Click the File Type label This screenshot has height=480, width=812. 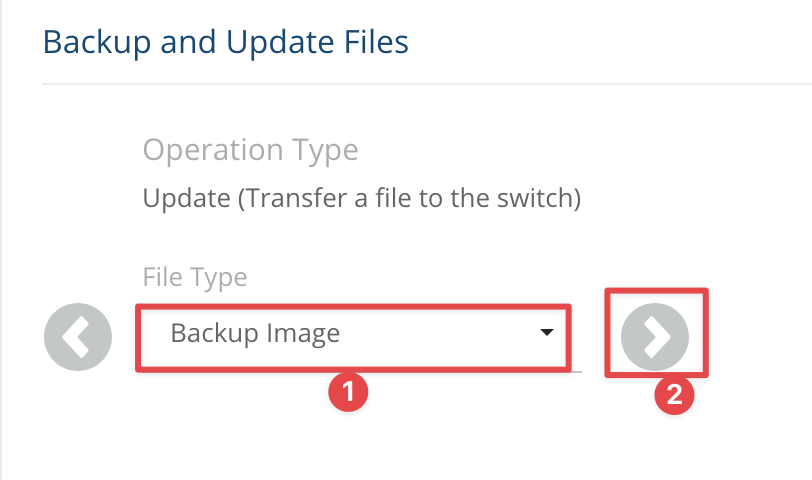[195, 278]
